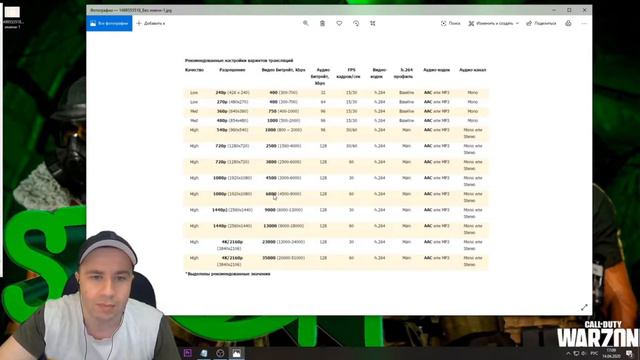The width and height of the screenshot is (640, 360).
Task: Click the Share button
Action: [541, 23]
